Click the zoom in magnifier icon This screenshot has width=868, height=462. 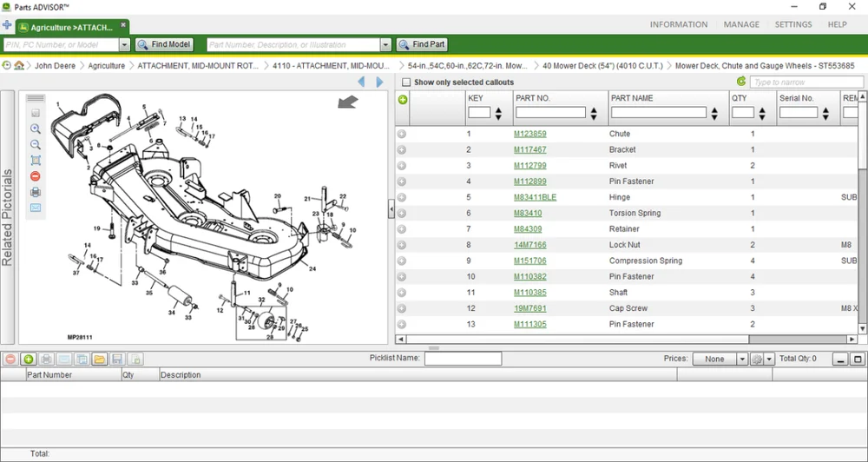pos(36,129)
